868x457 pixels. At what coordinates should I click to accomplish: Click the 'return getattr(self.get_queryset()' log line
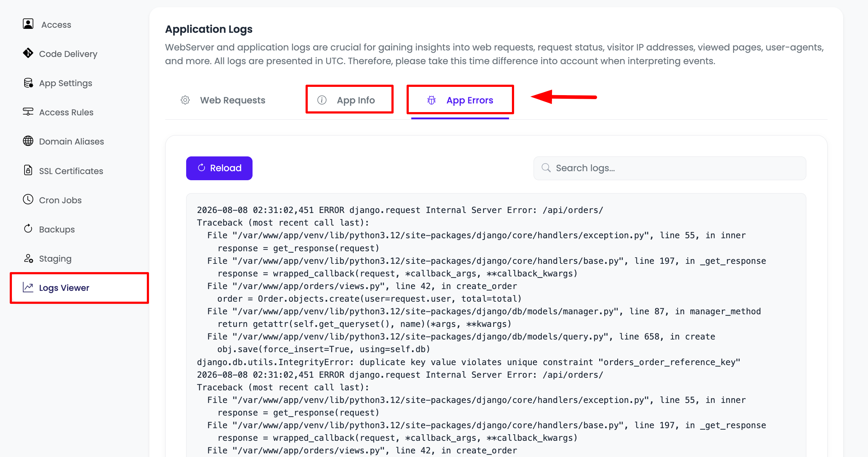click(x=364, y=324)
